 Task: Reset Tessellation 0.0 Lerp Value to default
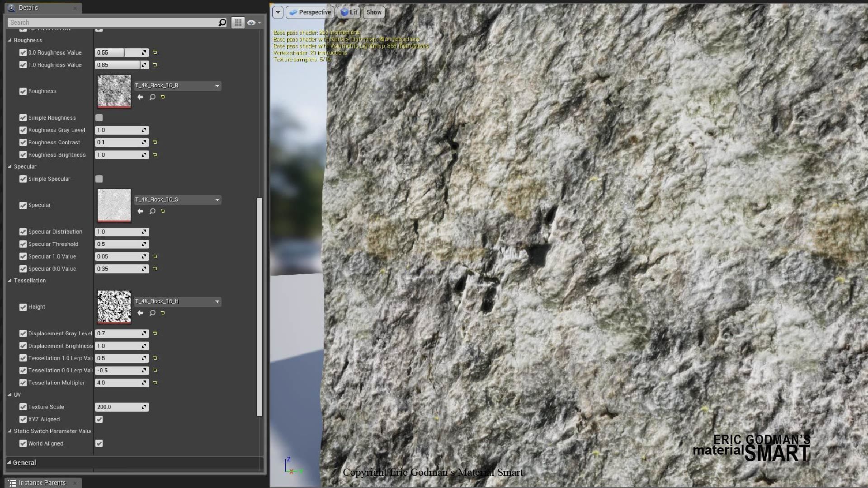click(155, 371)
